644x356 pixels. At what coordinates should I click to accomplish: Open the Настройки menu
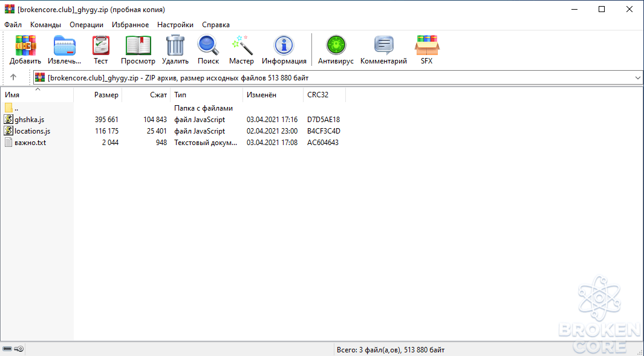[x=175, y=25]
